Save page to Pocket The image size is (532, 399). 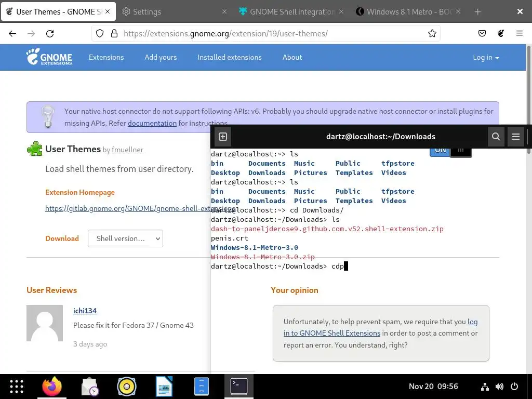coord(482,33)
